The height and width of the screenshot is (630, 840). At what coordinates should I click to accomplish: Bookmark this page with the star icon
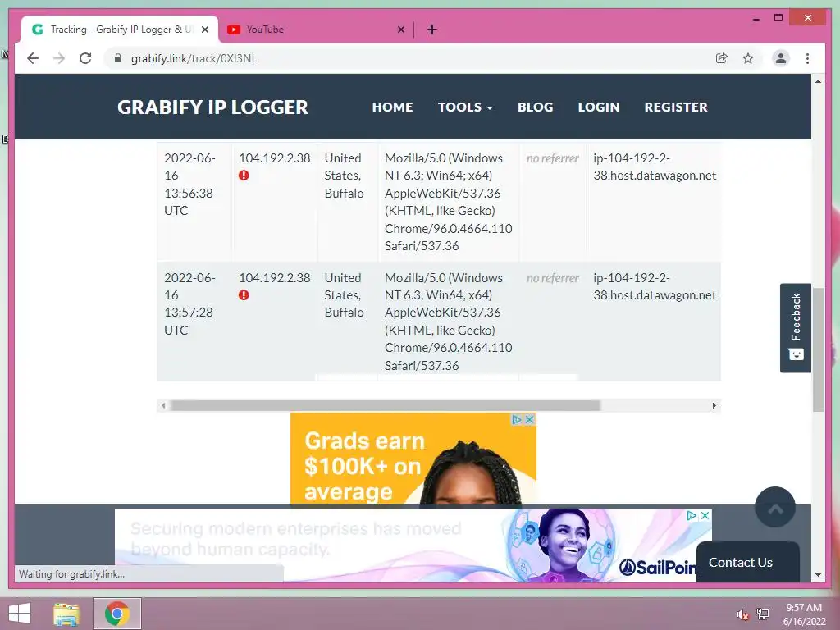[748, 58]
